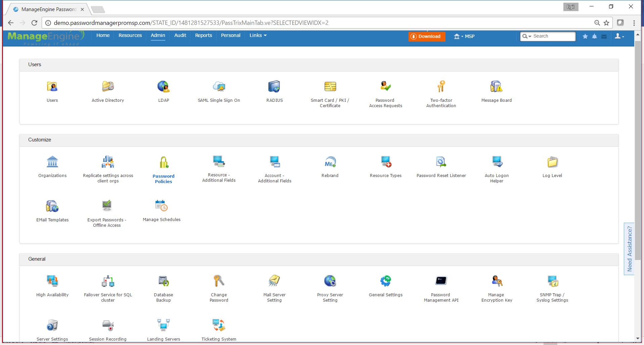Click the Need Assistance? side tab
This screenshot has width=644, height=345.
[629, 249]
